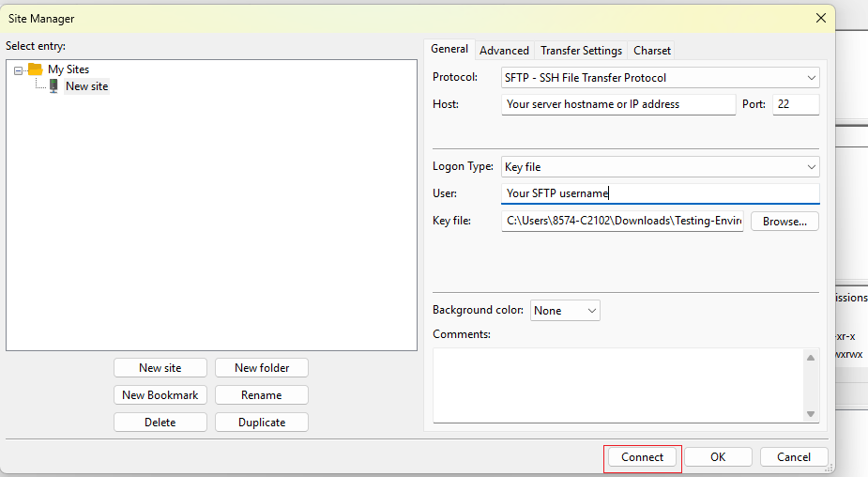Image resolution: width=868 pixels, height=477 pixels.
Task: Click the New folder button
Action: 262,368
